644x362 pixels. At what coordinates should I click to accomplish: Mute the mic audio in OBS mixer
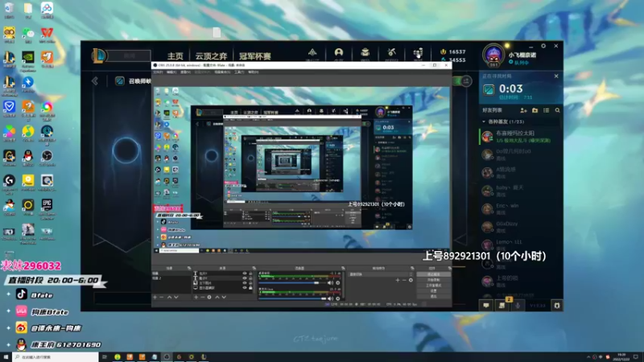(330, 298)
